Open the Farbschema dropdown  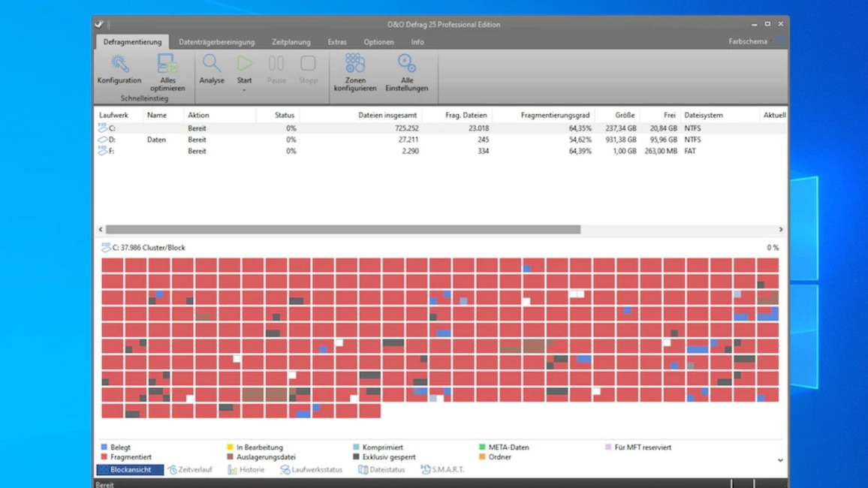(750, 41)
